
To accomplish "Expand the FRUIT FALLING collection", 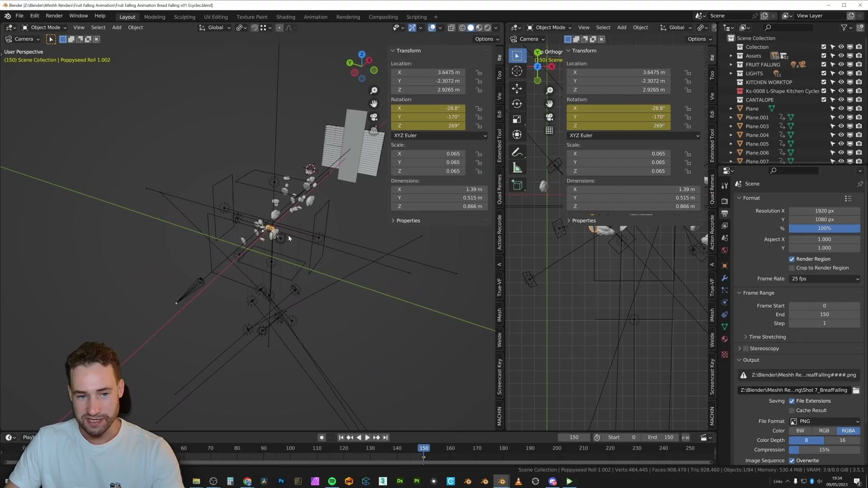I will pyautogui.click(x=731, y=65).
